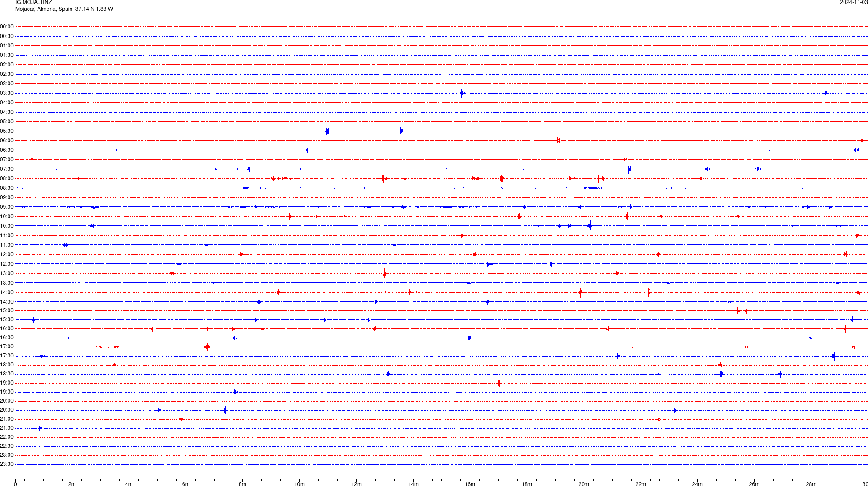Image resolution: width=868 pixels, height=488 pixels.
Task: Click the 10m tick on time axis
Action: click(x=299, y=484)
